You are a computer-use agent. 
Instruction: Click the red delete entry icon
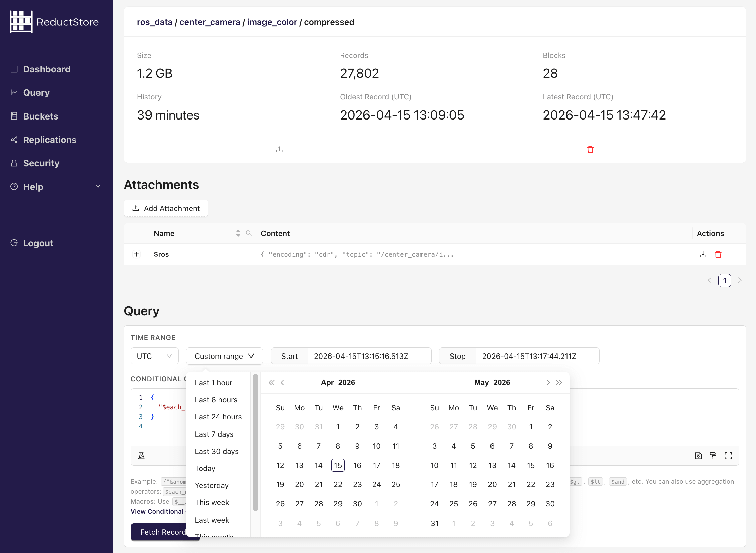[x=590, y=149]
